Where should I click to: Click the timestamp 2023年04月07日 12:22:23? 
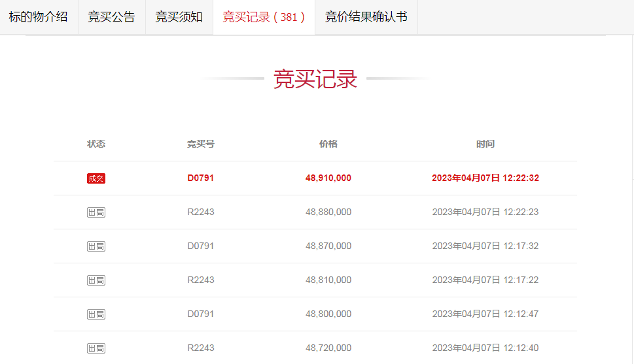click(485, 212)
